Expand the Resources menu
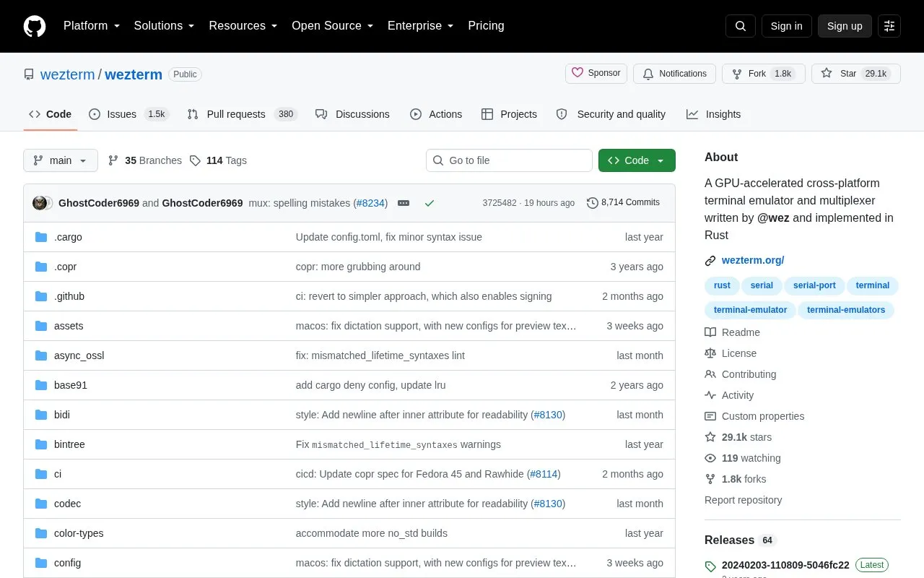The width and height of the screenshot is (924, 578). click(x=243, y=26)
